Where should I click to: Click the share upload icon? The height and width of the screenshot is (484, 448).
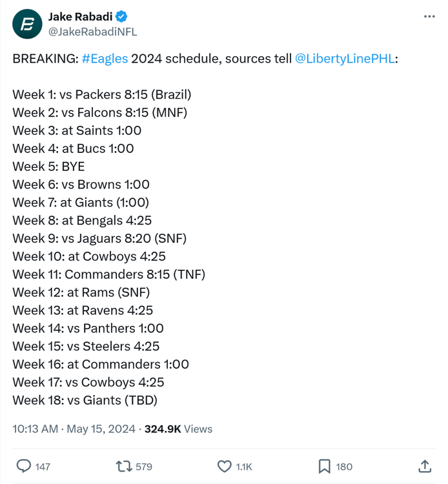point(425,466)
